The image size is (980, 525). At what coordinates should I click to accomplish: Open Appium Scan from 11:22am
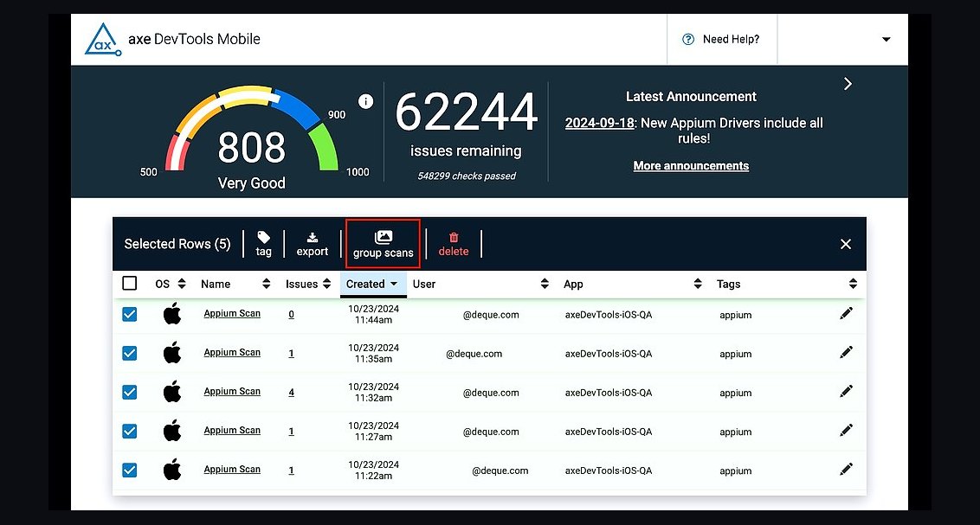coord(232,469)
